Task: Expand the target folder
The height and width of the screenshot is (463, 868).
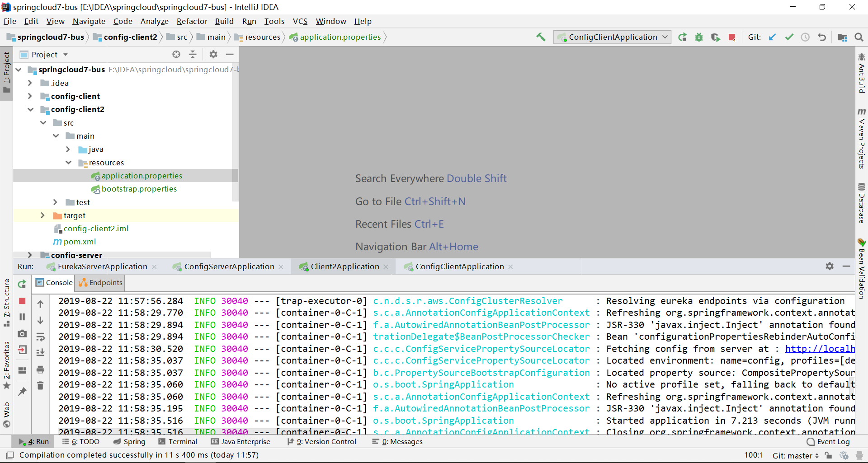Action: point(42,215)
